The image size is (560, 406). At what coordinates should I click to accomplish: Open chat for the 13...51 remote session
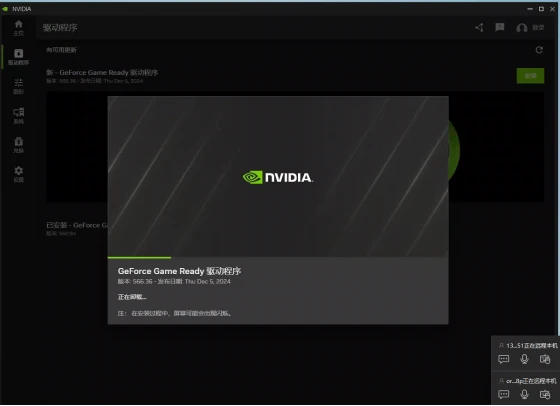(x=504, y=359)
